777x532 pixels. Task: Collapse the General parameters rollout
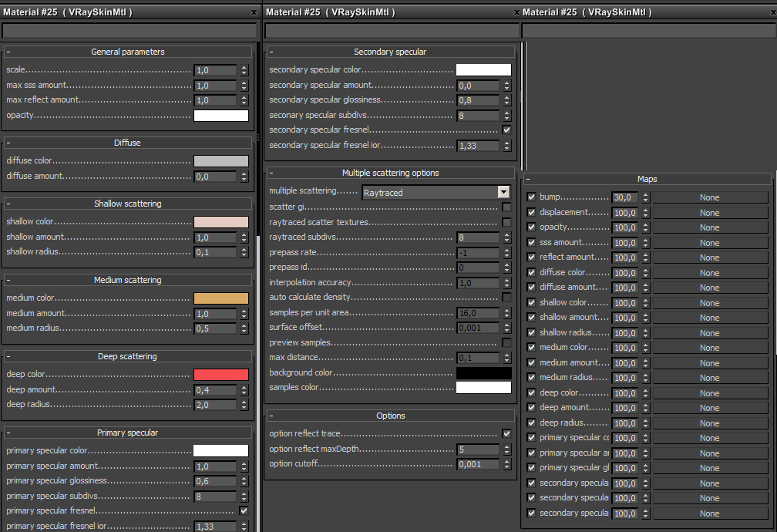point(128,52)
